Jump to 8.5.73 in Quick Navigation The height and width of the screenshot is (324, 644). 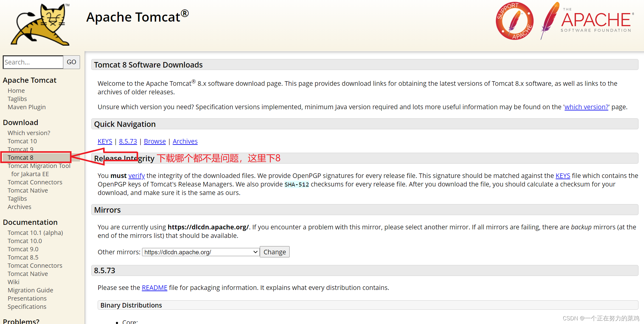tap(128, 141)
